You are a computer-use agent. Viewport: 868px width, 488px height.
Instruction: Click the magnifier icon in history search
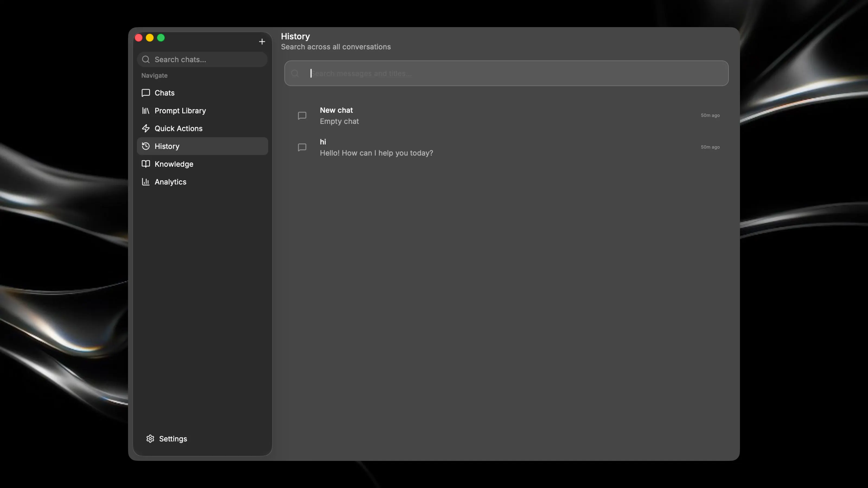click(x=295, y=73)
